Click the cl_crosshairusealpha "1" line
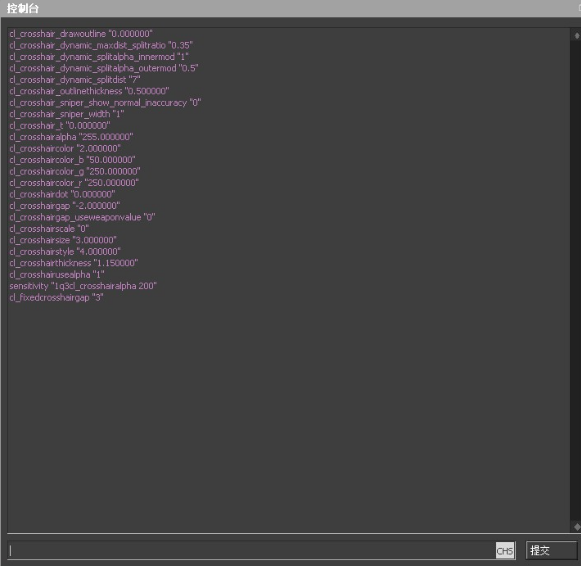 pos(57,275)
